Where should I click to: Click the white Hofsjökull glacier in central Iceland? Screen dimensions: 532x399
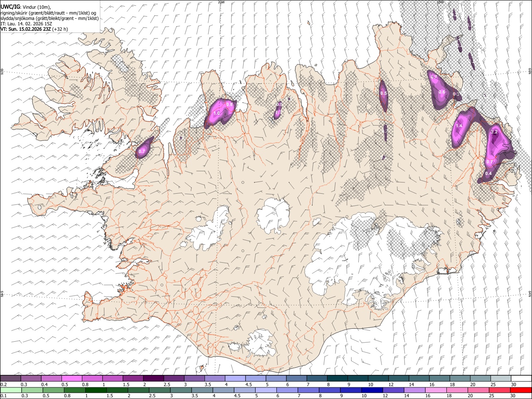point(273,216)
